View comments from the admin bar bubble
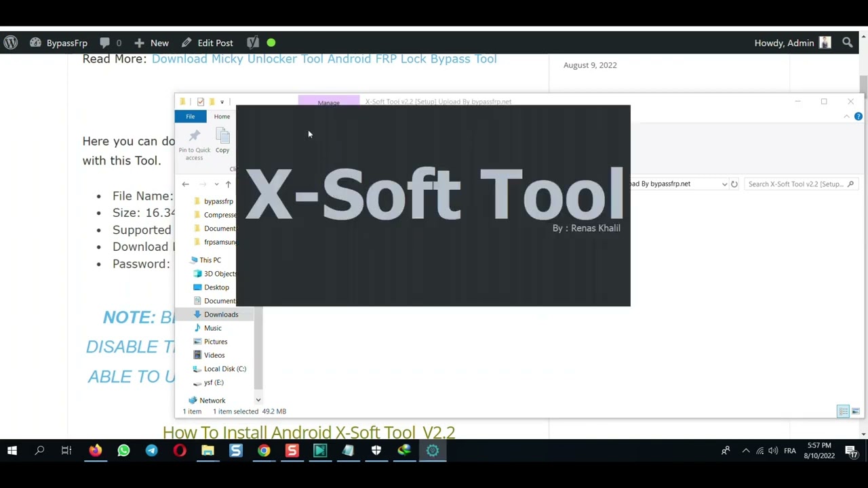 (111, 43)
